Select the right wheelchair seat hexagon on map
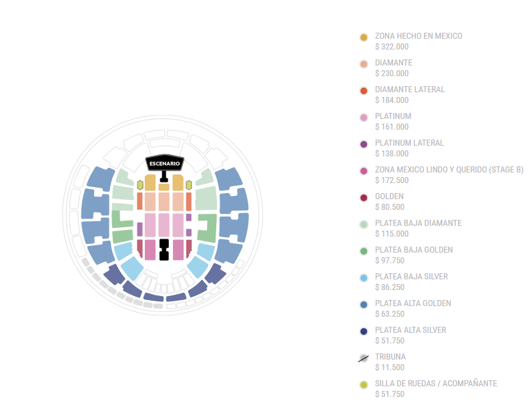This screenshot has width=532, height=415. [x=189, y=184]
